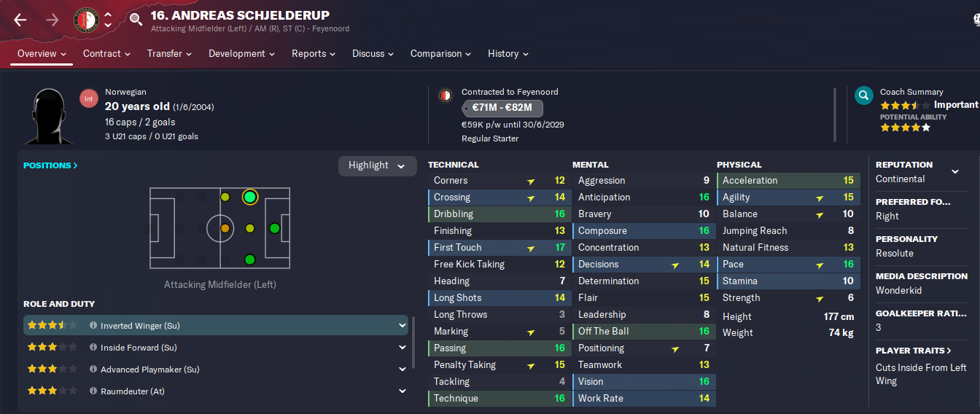This screenshot has width=980, height=414.
Task: Click the Int international status badge
Action: [89, 98]
